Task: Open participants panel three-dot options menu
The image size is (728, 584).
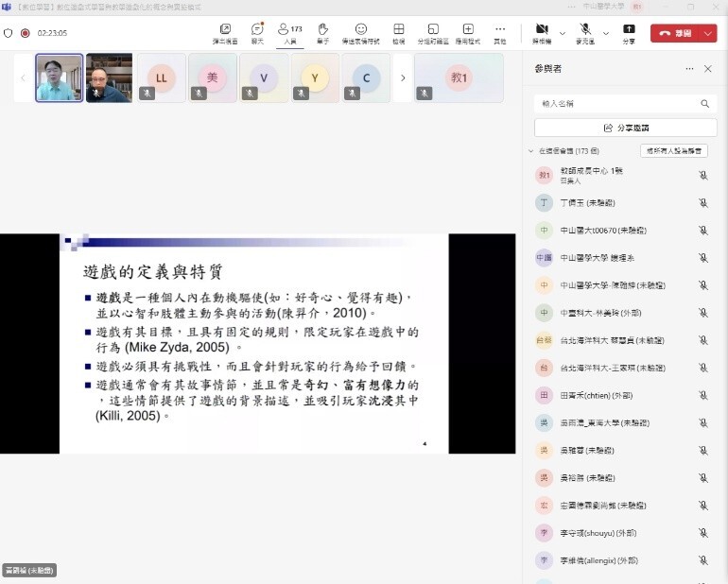Action: [689, 69]
